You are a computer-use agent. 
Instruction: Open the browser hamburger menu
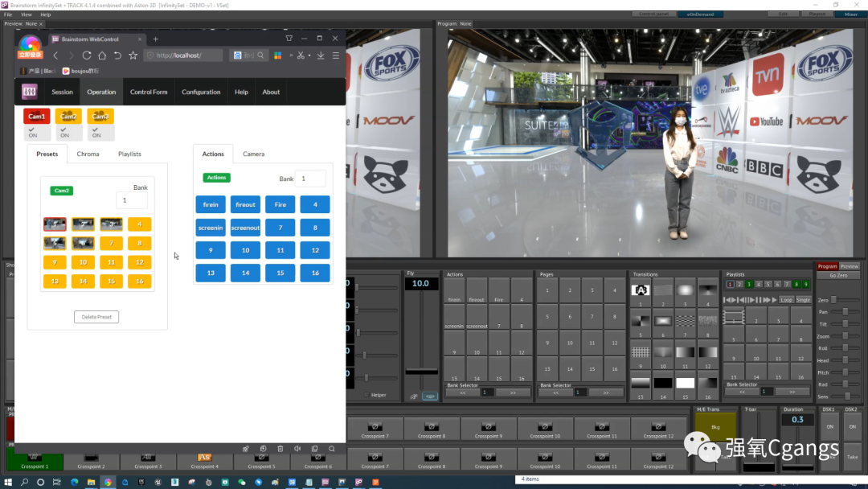click(335, 55)
